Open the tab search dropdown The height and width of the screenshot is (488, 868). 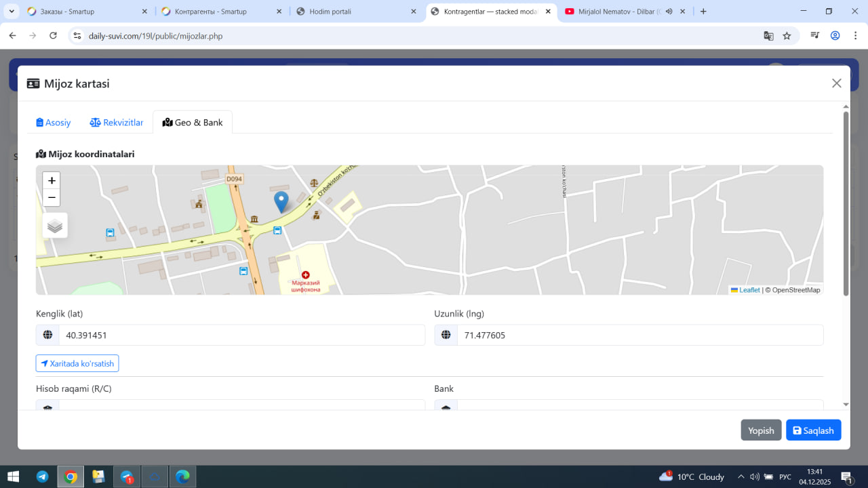tap(12, 12)
